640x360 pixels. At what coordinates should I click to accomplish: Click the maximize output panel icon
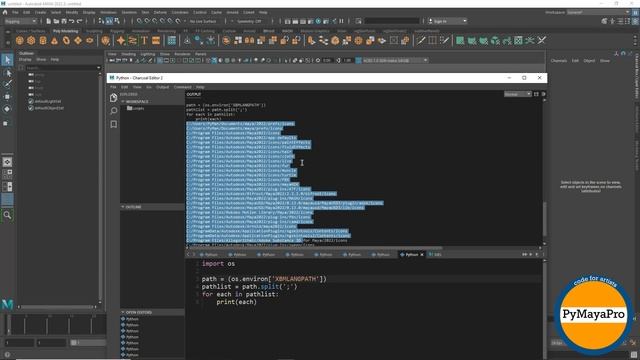pos(536,94)
